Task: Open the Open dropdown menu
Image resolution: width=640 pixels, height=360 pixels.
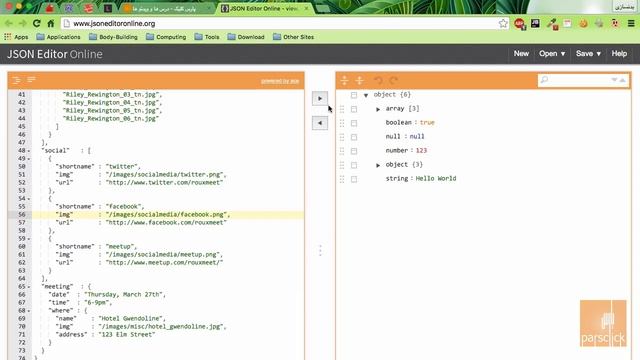Action: tap(552, 53)
